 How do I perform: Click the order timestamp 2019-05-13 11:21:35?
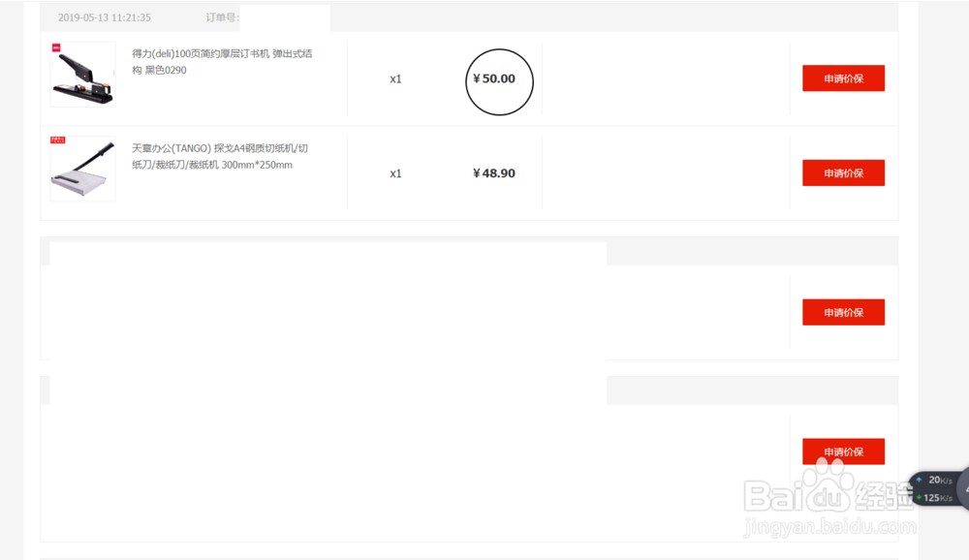click(104, 17)
